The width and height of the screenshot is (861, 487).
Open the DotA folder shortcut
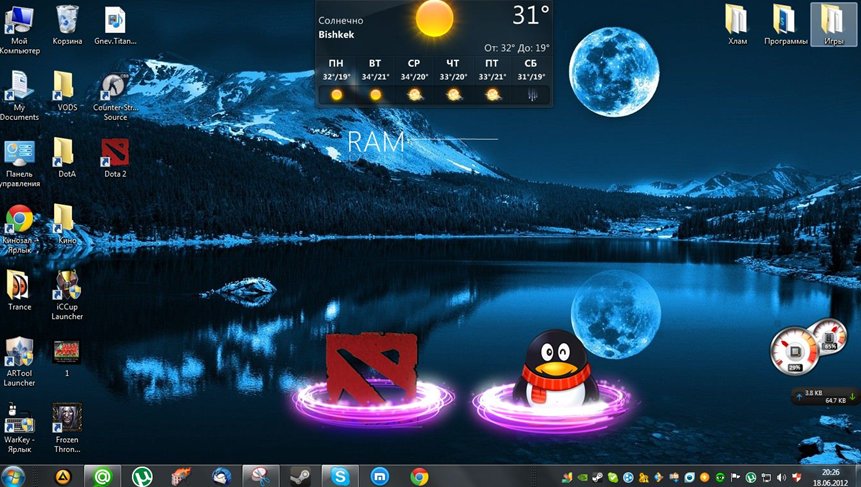point(67,158)
